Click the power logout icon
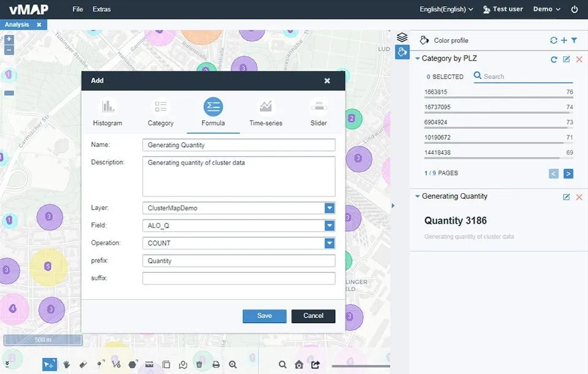The image size is (588, 374). pyautogui.click(x=575, y=9)
